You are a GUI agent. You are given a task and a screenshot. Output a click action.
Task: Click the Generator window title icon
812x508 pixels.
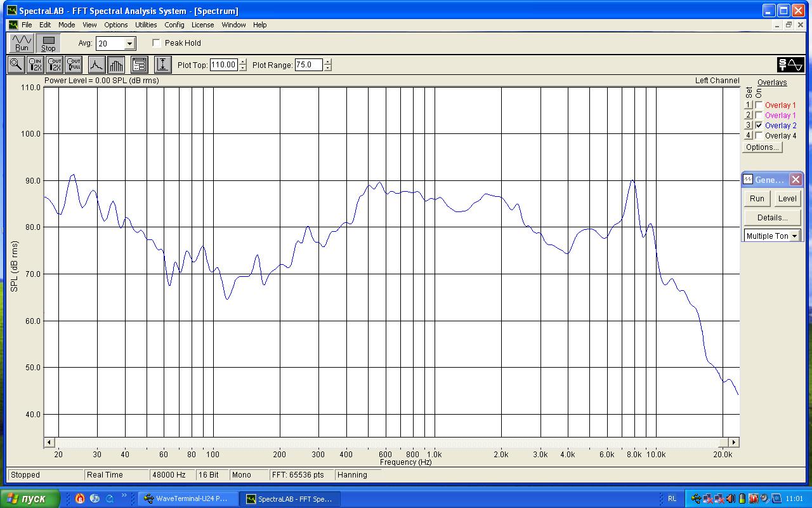[x=748, y=180]
